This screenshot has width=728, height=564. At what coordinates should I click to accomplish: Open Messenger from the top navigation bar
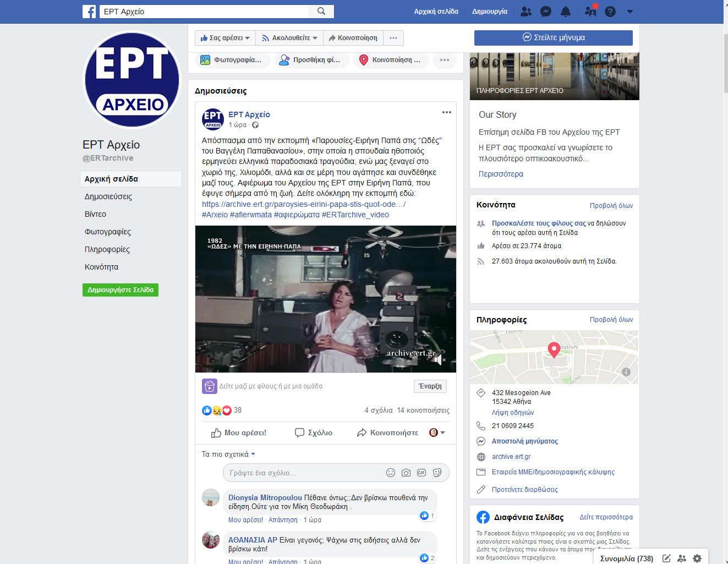pos(545,12)
